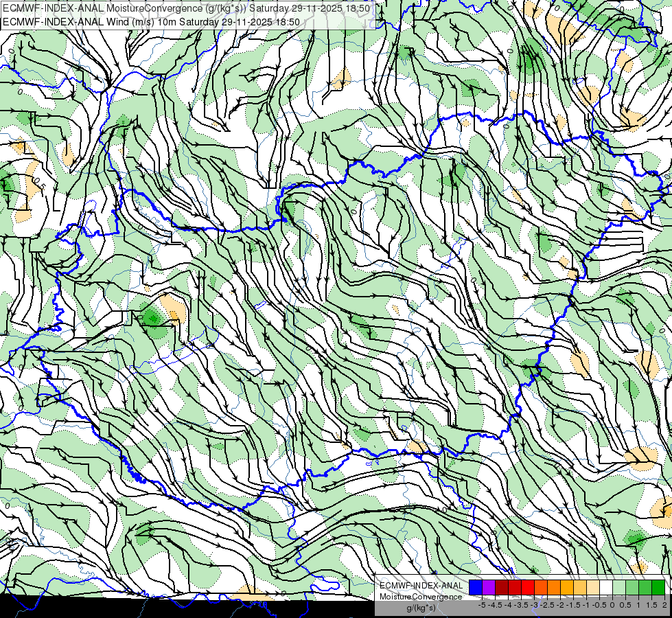Click the '-2.5' legend tick label
The height and width of the screenshot is (618, 672).
(547, 605)
